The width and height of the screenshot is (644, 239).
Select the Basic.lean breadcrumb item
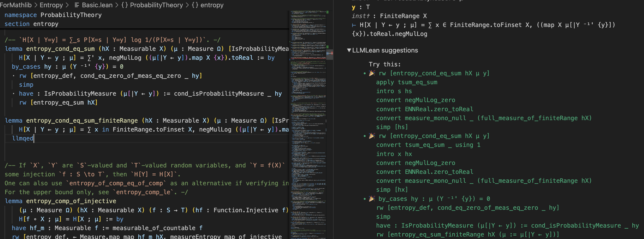pyautogui.click(x=97, y=5)
